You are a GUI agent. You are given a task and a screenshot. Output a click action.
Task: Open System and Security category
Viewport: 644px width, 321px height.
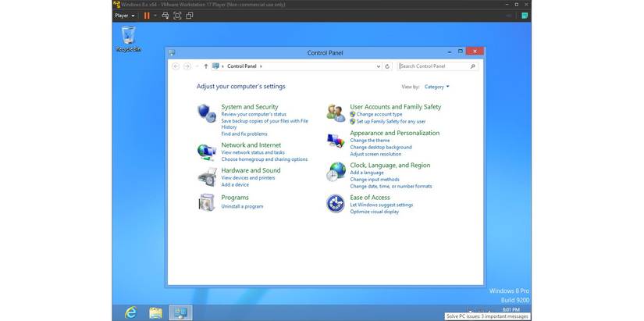click(250, 107)
